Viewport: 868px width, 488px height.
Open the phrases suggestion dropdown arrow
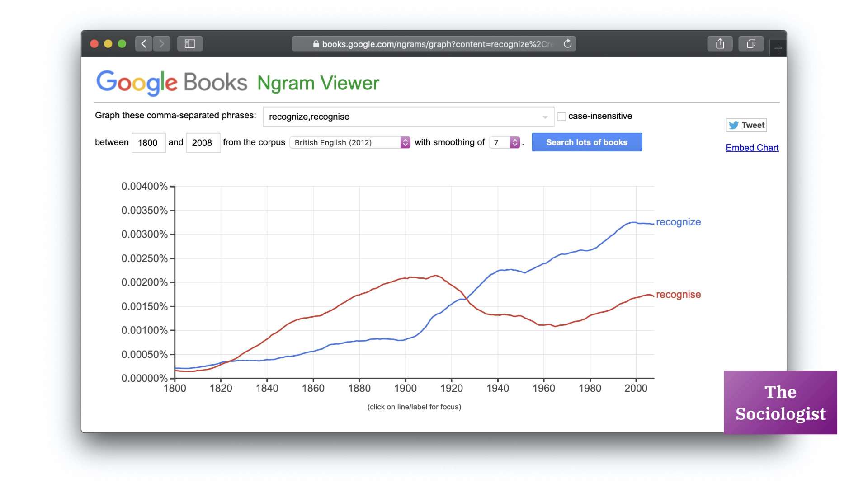click(x=545, y=117)
